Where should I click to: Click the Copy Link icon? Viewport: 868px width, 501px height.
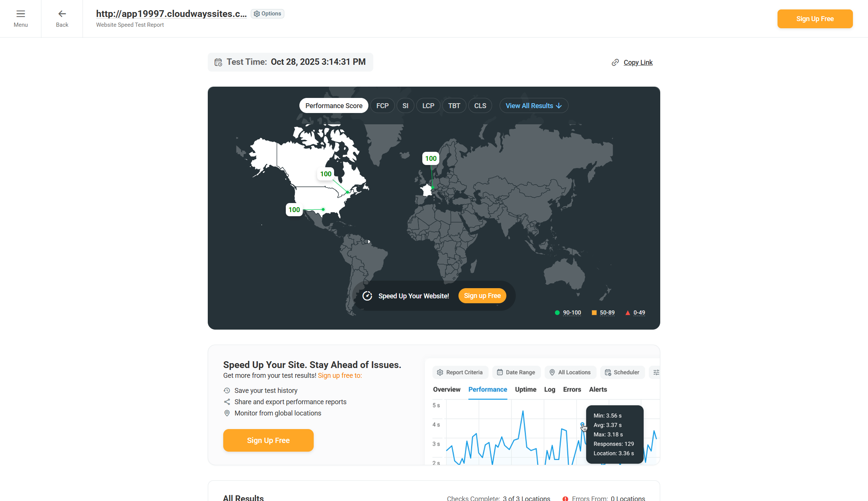pyautogui.click(x=615, y=62)
